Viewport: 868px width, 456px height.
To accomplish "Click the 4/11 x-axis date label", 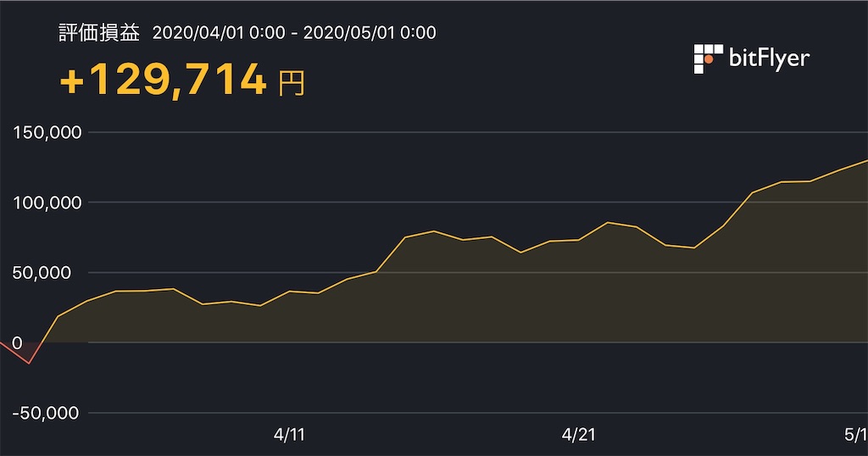I will [x=289, y=435].
